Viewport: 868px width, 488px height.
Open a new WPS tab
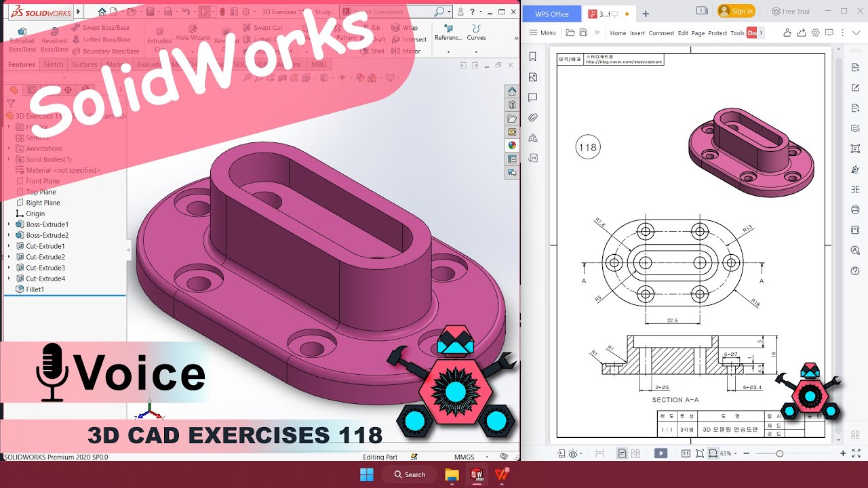pos(646,14)
